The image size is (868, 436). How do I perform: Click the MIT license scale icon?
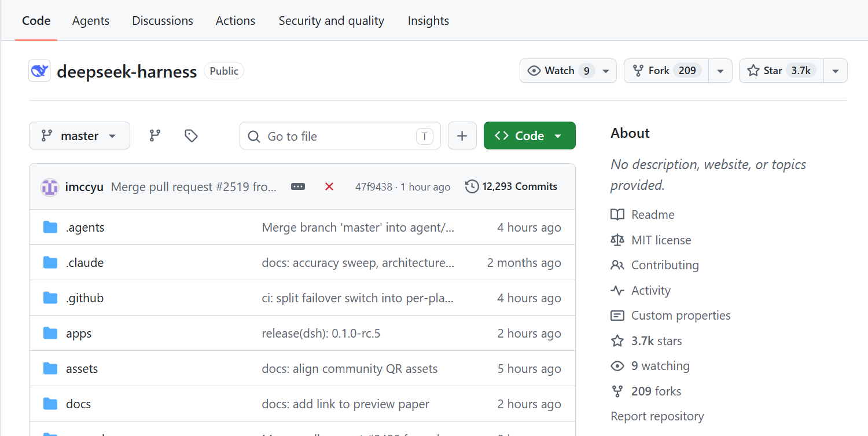coord(617,240)
